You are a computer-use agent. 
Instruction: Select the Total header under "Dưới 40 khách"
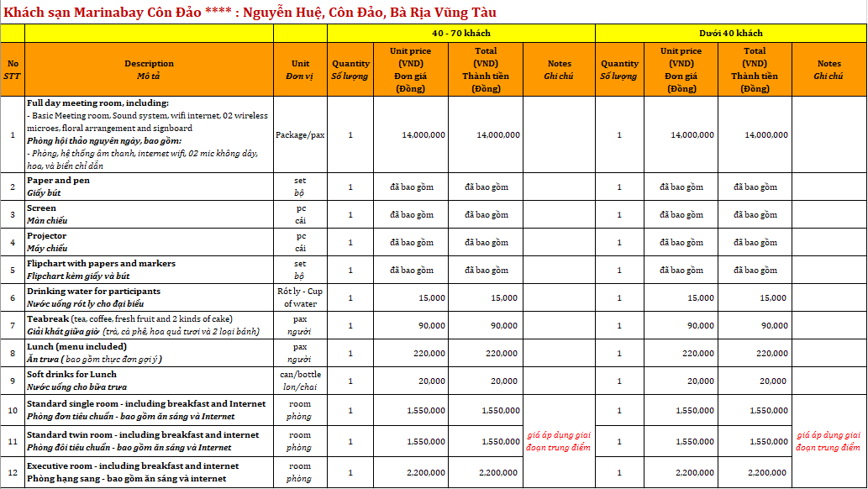(755, 70)
